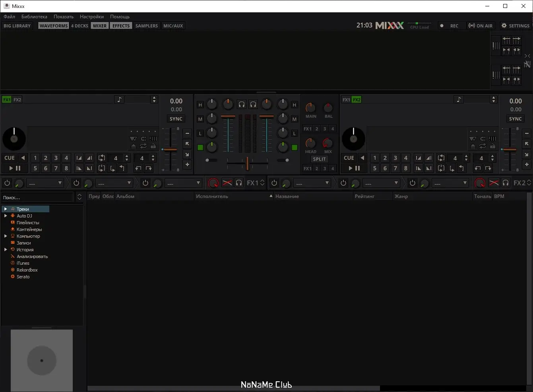Click the ON AIR broadcast button
533x392 pixels.
481,26
